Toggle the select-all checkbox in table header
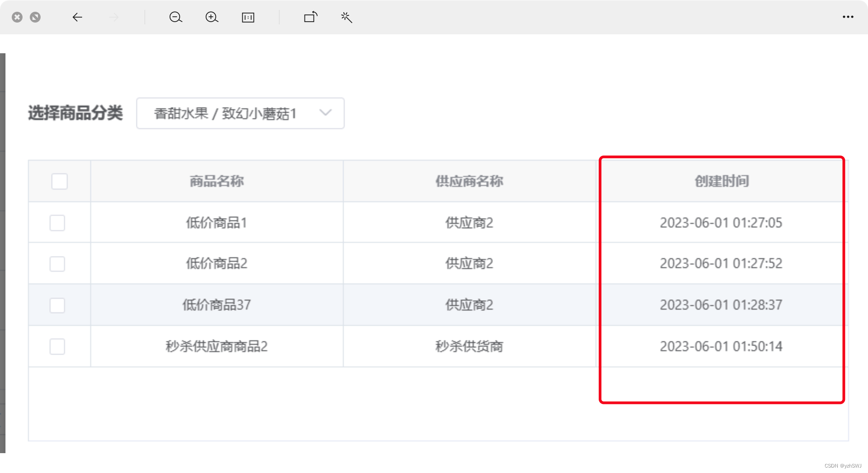868x473 pixels. tap(59, 181)
